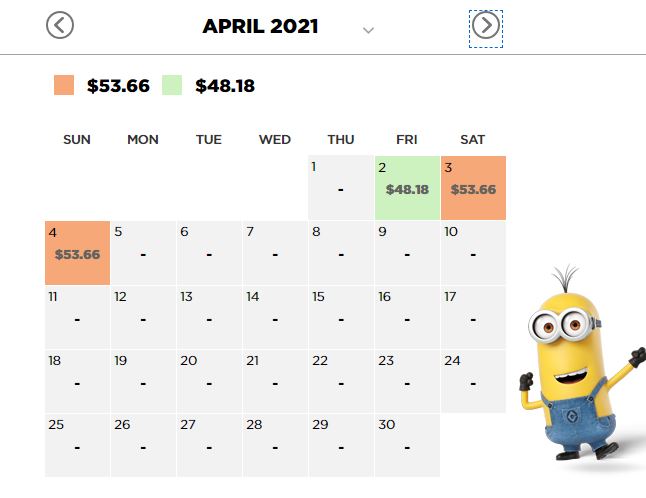
Task: Click the orange $53.66 legend swatch
Action: point(64,85)
